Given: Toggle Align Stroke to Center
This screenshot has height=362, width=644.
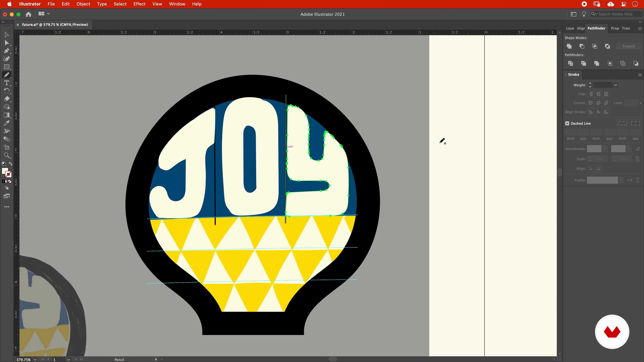Looking at the screenshot, I should click(591, 112).
